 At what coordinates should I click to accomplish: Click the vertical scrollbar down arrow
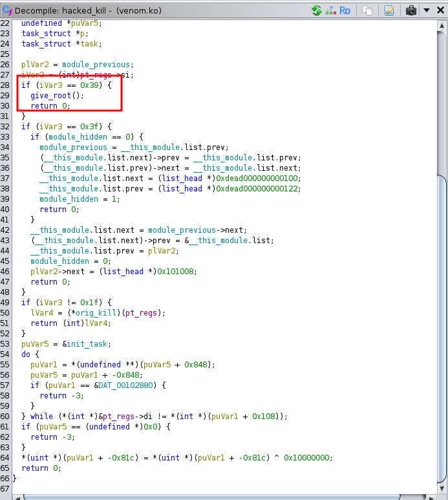pos(442,488)
